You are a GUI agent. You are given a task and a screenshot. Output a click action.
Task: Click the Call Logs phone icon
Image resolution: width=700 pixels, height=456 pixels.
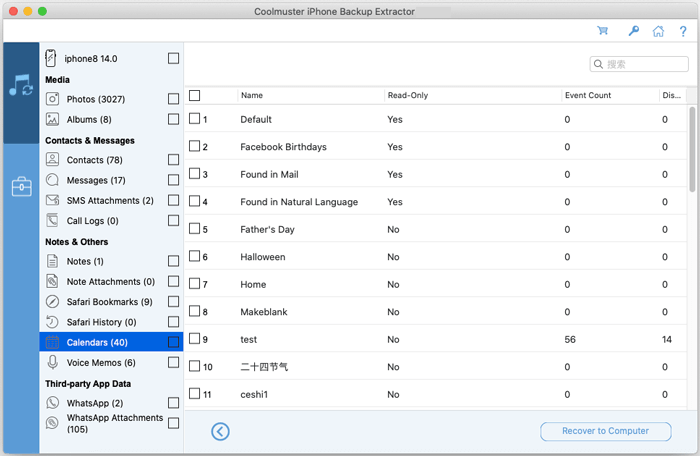click(52, 220)
